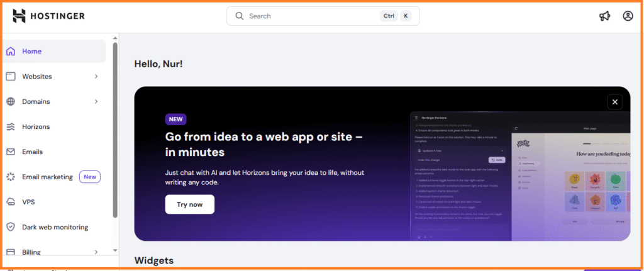
Task: Click the Dark web monitoring shield icon
Action: click(x=11, y=228)
